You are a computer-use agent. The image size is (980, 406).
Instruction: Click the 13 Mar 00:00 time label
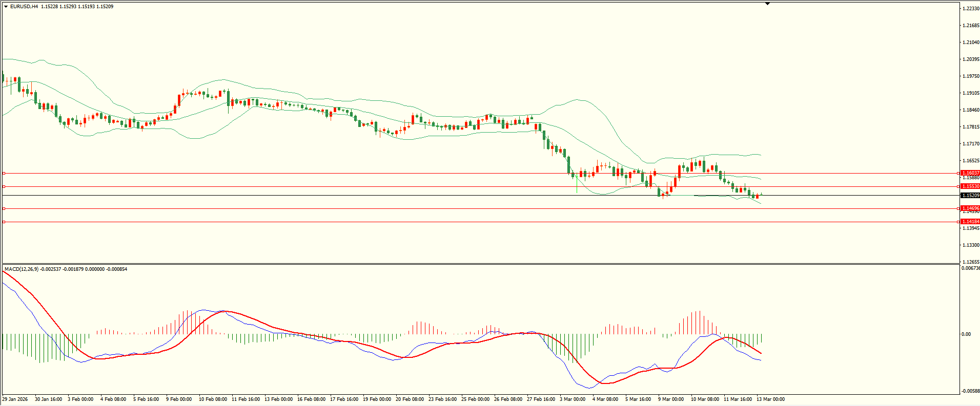coord(770,399)
